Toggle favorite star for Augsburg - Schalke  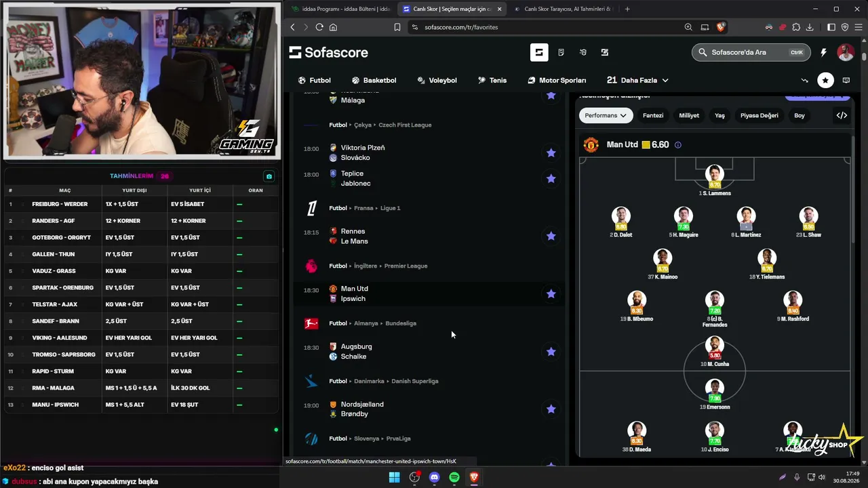[x=551, y=352]
